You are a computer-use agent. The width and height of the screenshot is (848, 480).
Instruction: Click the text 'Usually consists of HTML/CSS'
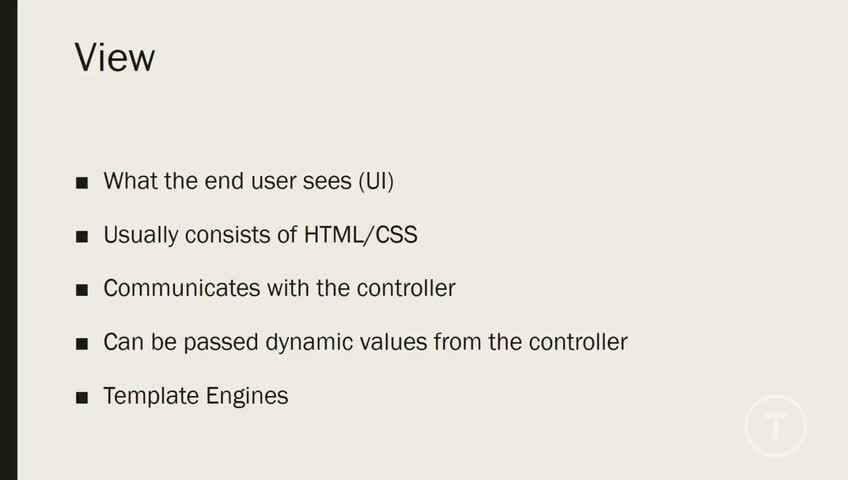pos(260,235)
